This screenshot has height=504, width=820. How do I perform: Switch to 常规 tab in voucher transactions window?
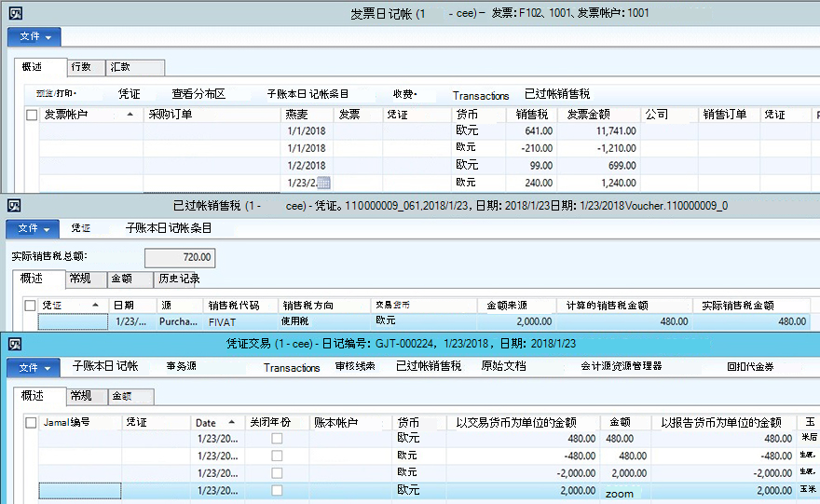(87, 396)
